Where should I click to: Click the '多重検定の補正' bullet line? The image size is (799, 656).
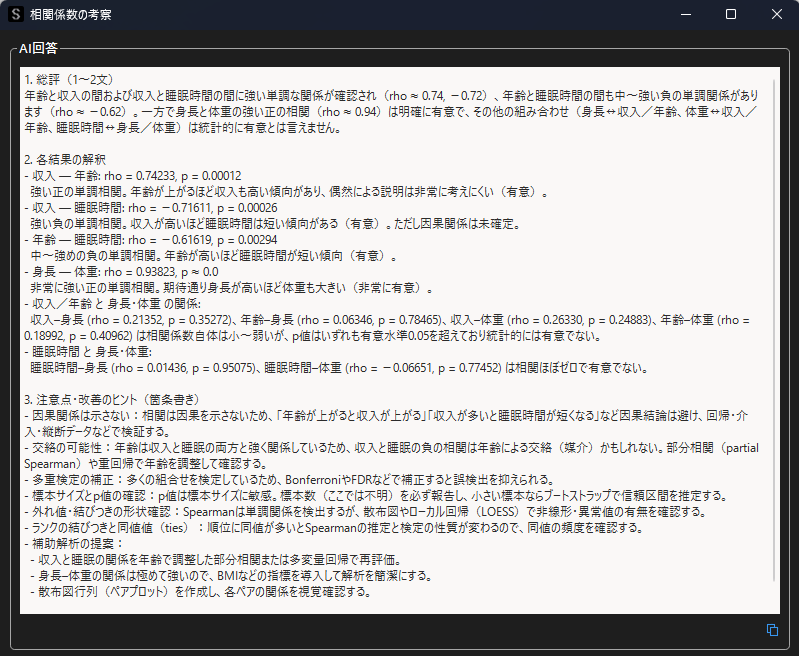point(289,480)
